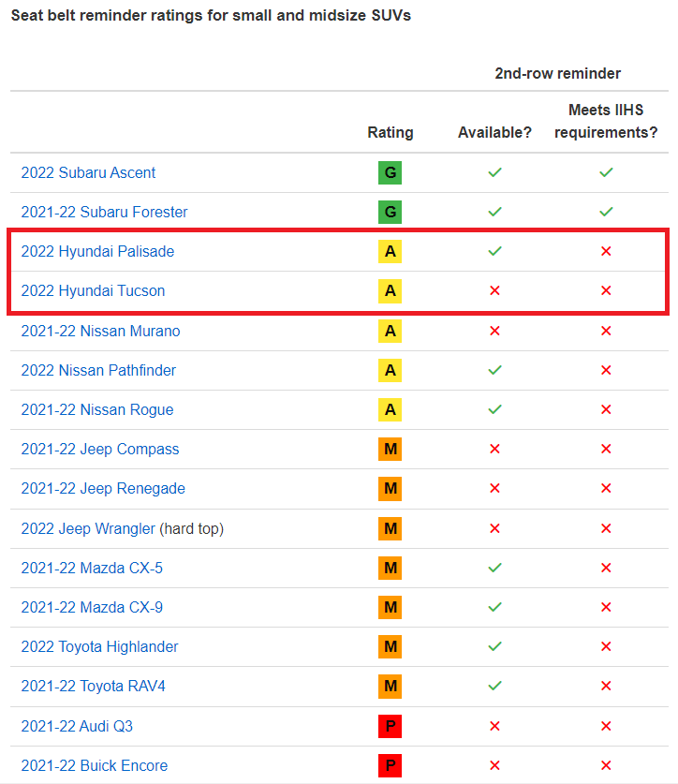This screenshot has height=784, width=678.
Task: Click the Available red X for Buick Encore
Action: tap(494, 765)
